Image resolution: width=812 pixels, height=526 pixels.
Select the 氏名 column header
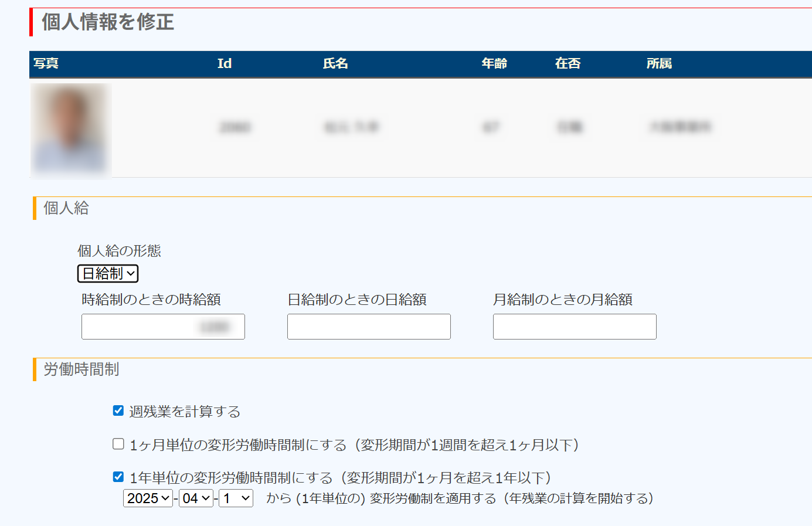(x=335, y=63)
